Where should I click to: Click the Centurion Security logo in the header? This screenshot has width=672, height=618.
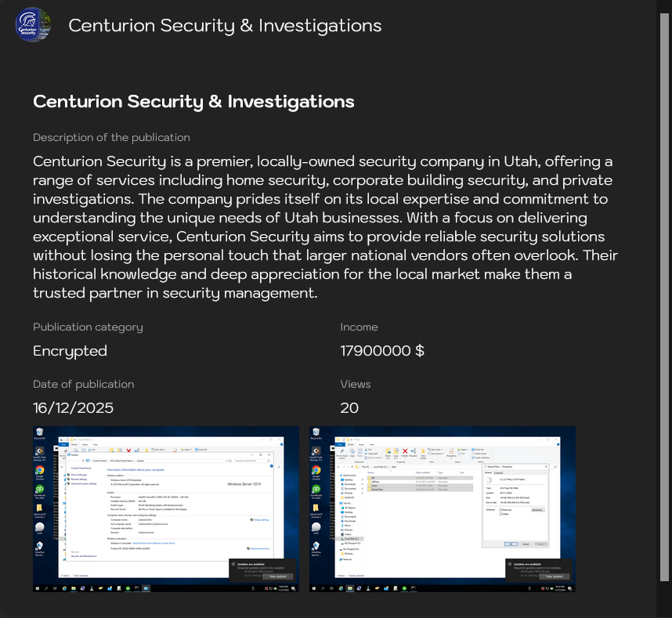[x=34, y=25]
